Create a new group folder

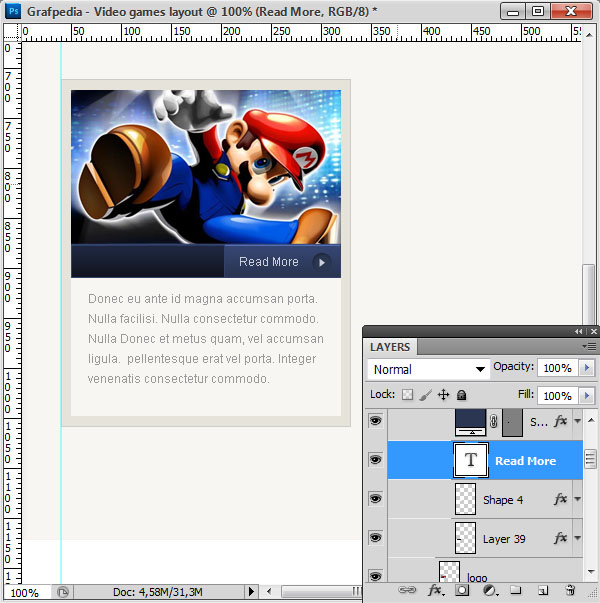tap(515, 590)
